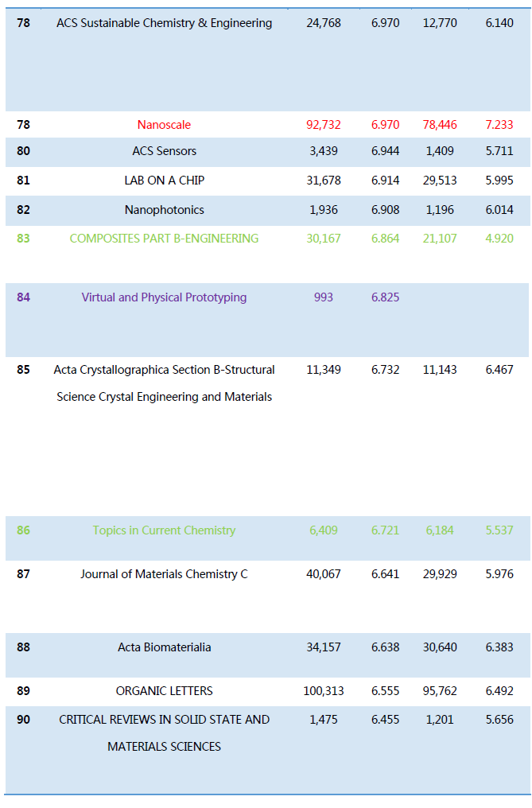Image resolution: width=532 pixels, height=808 pixels.
Task: Click rank number 80
Action: 23,151
